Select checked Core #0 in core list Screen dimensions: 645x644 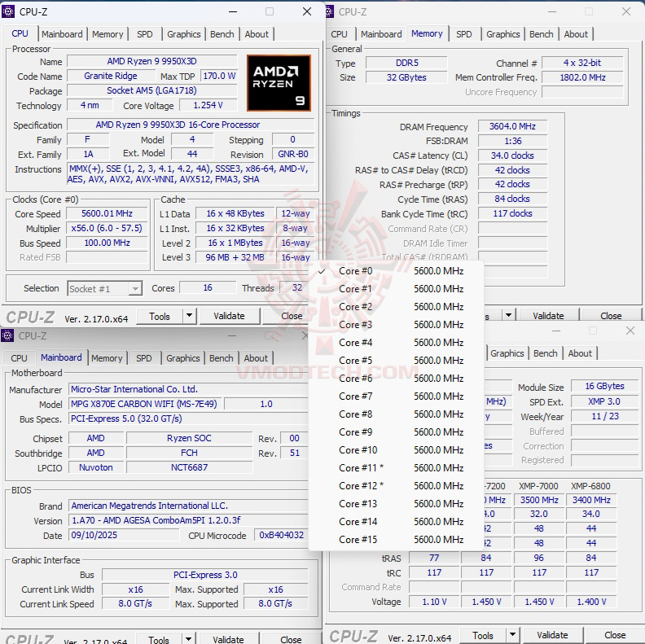click(396, 271)
